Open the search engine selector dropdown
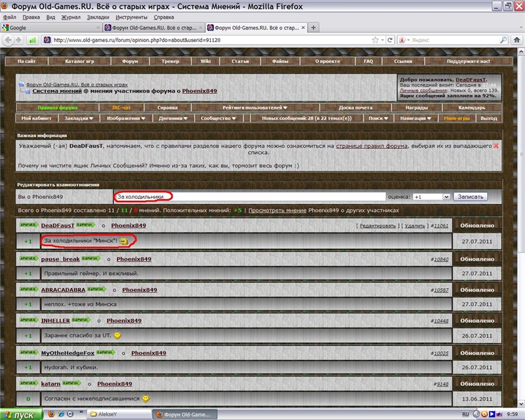This screenshot has width=525, height=420. 404,40
